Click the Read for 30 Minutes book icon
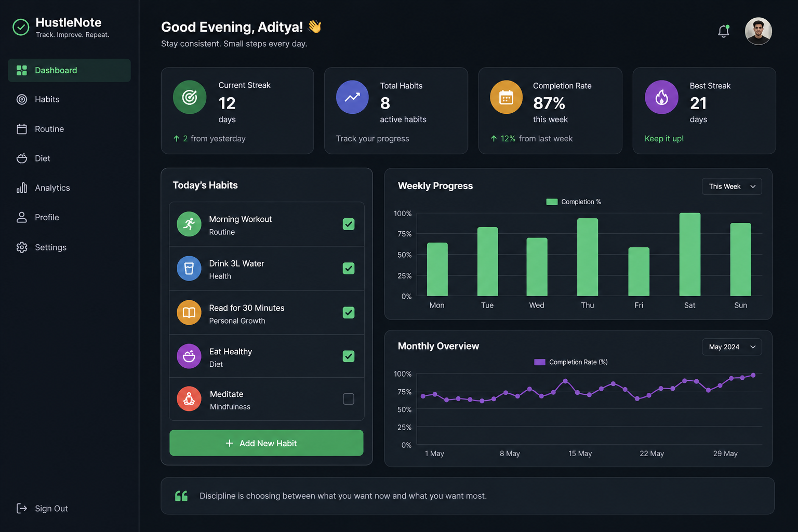This screenshot has height=532, width=798. point(189,312)
